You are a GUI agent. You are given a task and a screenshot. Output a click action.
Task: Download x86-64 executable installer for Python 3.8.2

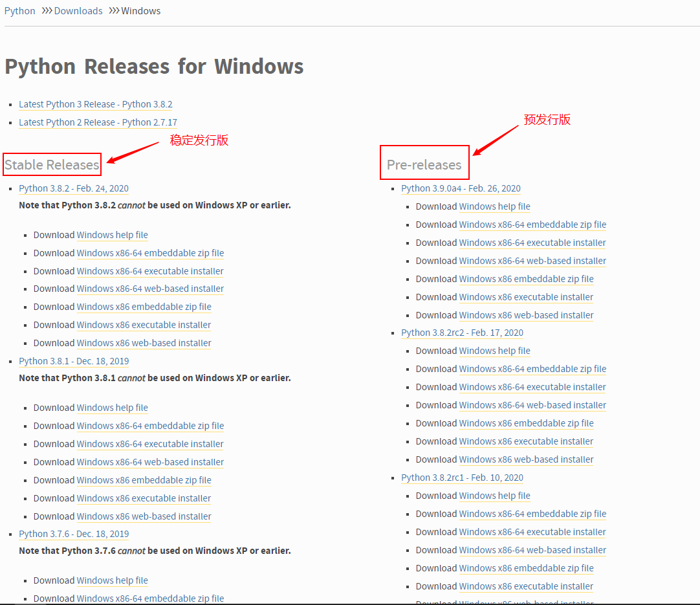tap(150, 271)
